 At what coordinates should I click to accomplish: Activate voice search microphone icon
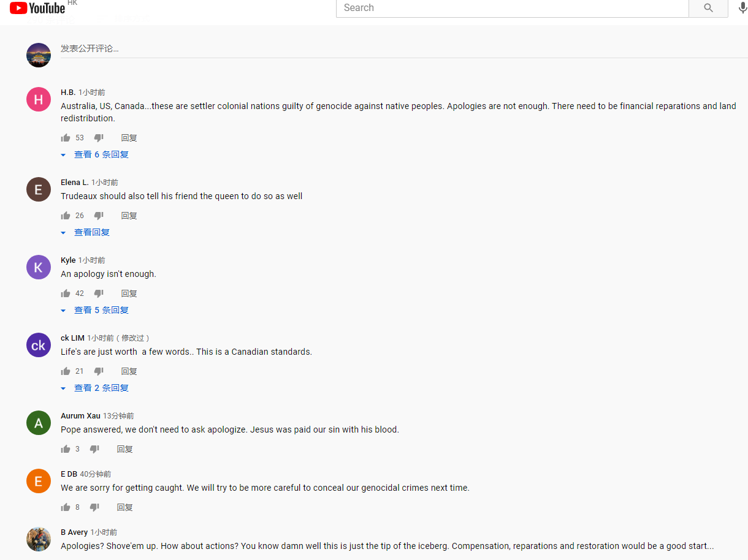pyautogui.click(x=742, y=8)
